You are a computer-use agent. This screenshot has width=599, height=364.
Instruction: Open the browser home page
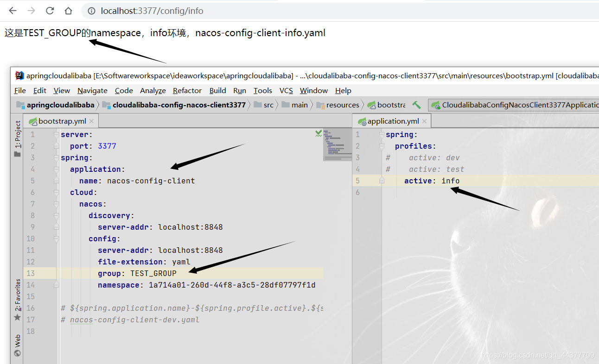coord(68,11)
